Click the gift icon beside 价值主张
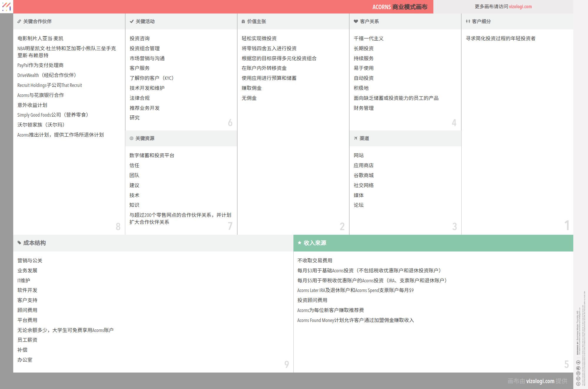 pyautogui.click(x=243, y=21)
